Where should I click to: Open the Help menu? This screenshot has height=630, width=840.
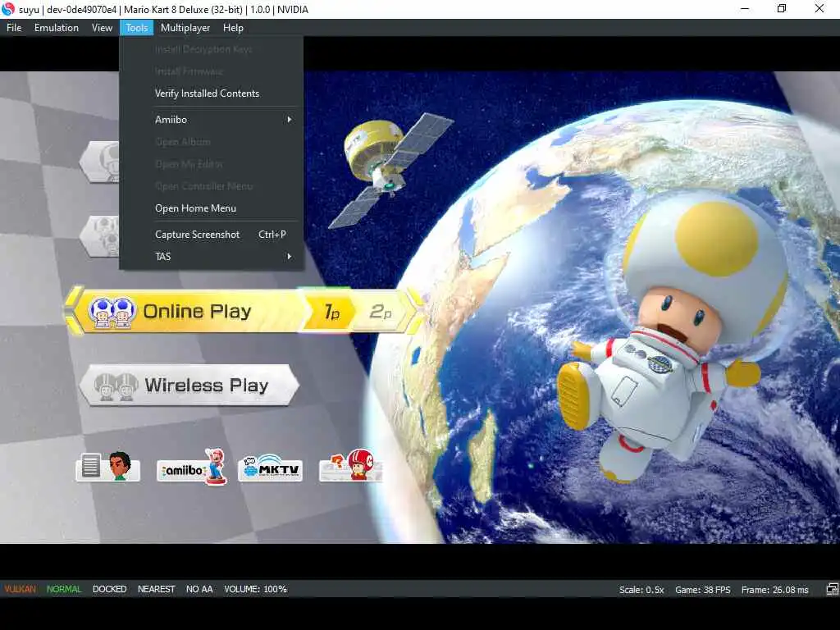point(233,28)
